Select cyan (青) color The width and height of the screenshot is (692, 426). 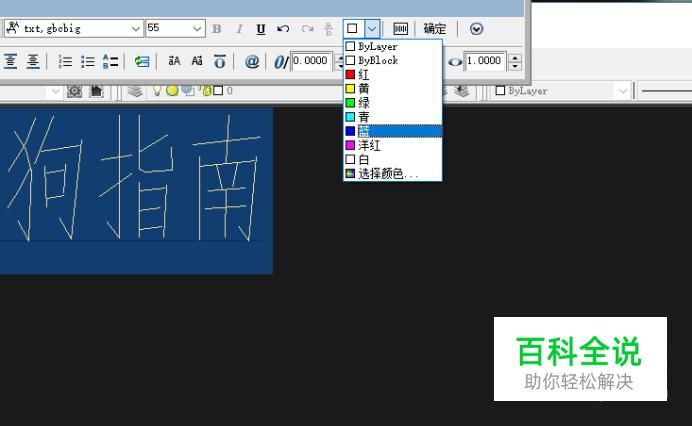tap(393, 117)
